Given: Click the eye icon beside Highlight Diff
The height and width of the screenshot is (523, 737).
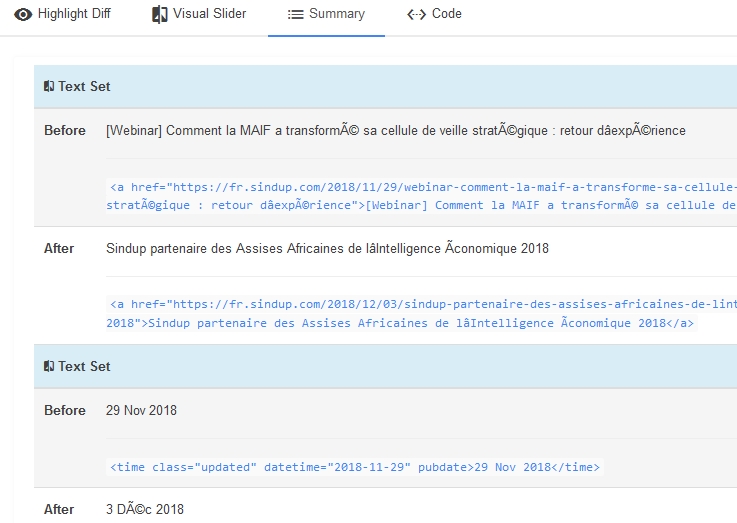Looking at the screenshot, I should [23, 15].
